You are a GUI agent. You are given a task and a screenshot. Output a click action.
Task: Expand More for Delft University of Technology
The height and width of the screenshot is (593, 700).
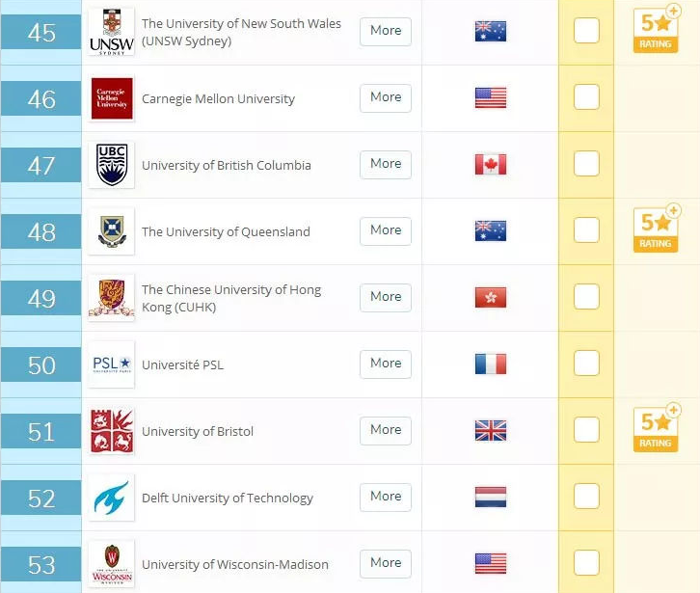coord(386,497)
